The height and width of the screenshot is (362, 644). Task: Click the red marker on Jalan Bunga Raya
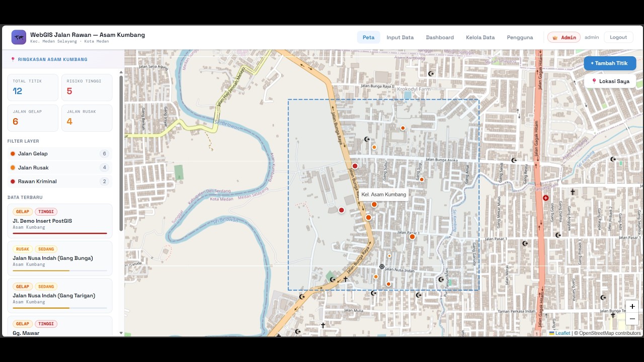click(355, 166)
